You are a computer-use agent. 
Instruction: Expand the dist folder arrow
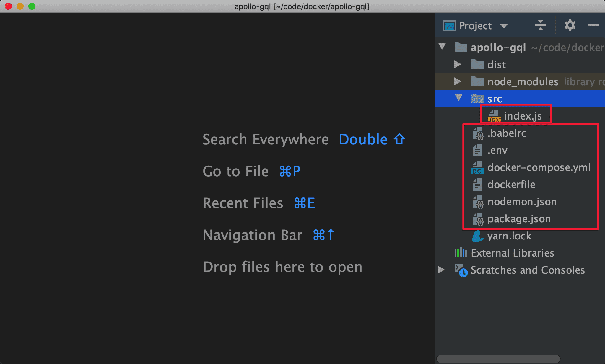click(458, 64)
